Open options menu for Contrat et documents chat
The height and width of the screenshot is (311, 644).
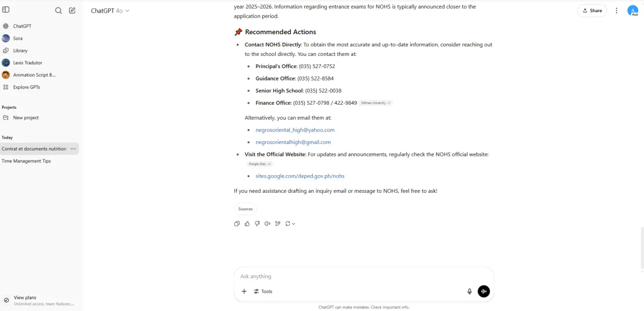click(x=73, y=149)
